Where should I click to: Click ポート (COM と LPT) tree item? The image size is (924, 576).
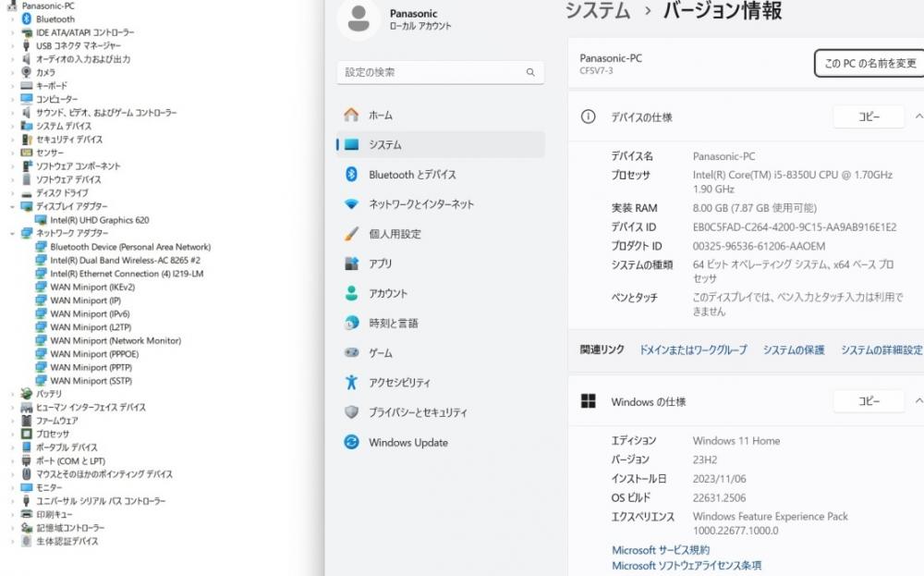[x=71, y=461]
